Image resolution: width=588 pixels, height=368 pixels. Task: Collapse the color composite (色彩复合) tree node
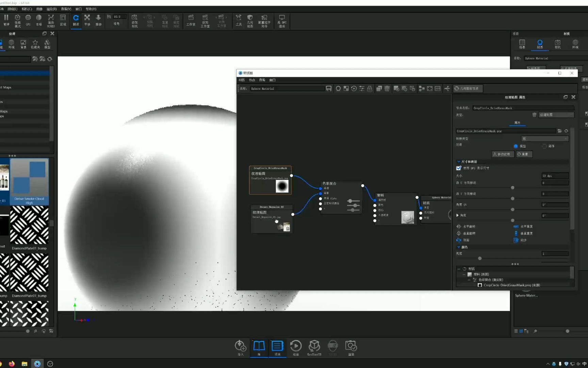[x=469, y=280]
